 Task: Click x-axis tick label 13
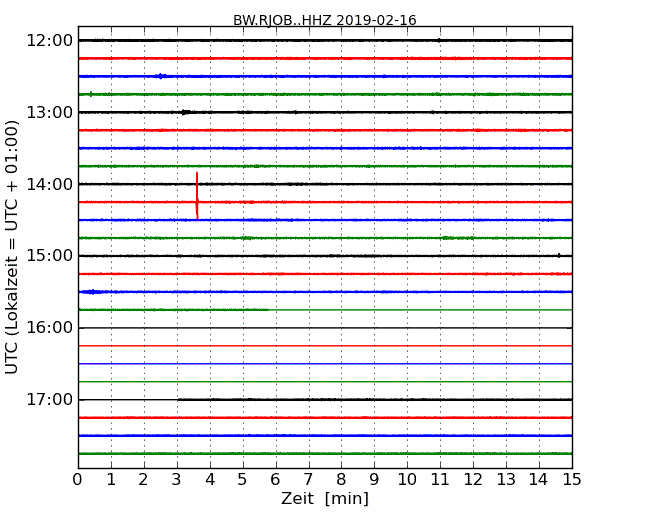tap(506, 480)
